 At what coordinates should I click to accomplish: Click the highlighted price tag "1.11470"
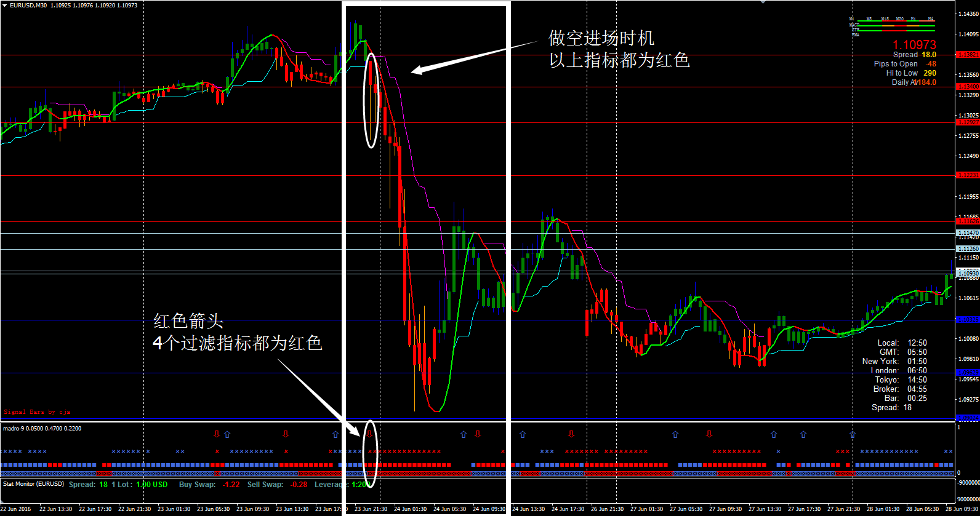click(x=968, y=233)
